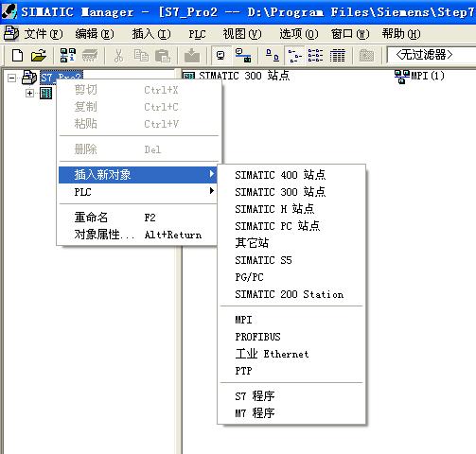This screenshot has width=476, height=454.
Task: Click the Up One Level folder icon
Action: [x=366, y=56]
